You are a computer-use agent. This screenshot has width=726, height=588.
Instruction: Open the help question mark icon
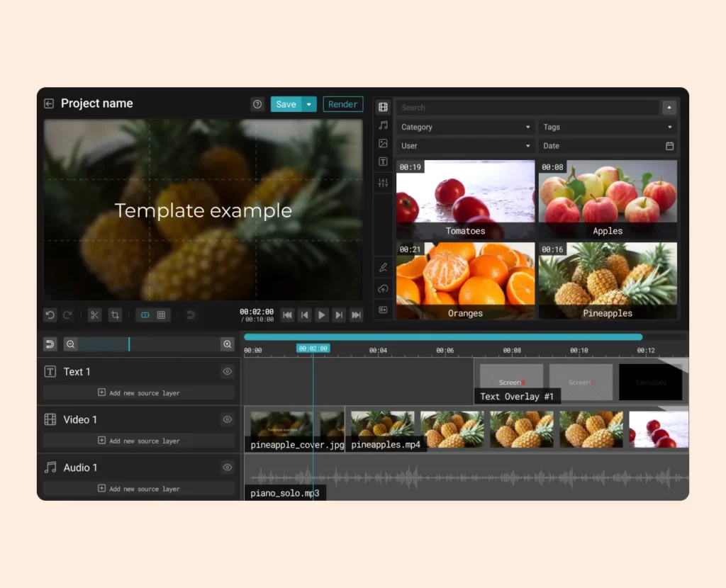(257, 104)
